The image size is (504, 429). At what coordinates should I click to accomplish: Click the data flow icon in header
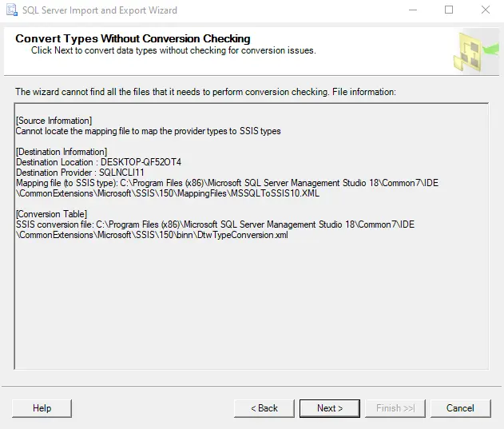[476, 51]
